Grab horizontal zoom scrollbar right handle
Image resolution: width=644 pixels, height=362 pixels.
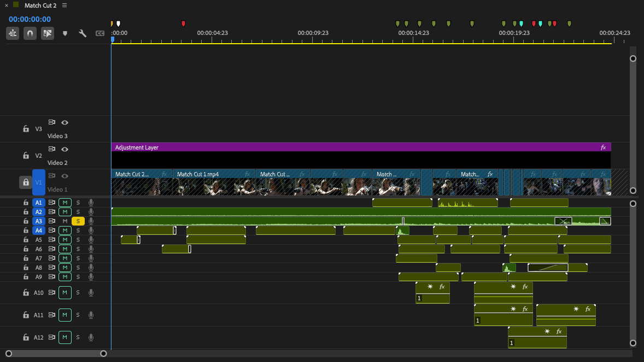[x=103, y=353]
